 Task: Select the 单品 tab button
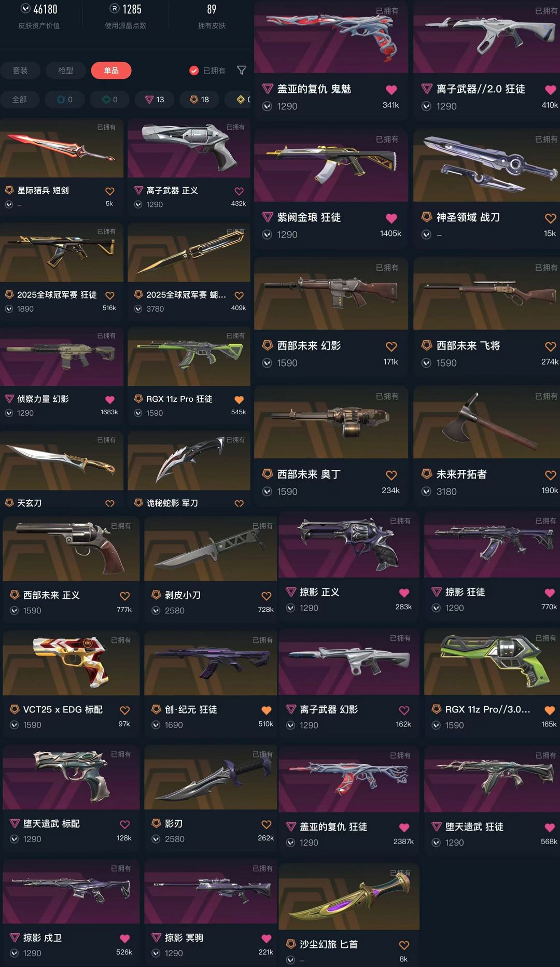click(111, 71)
